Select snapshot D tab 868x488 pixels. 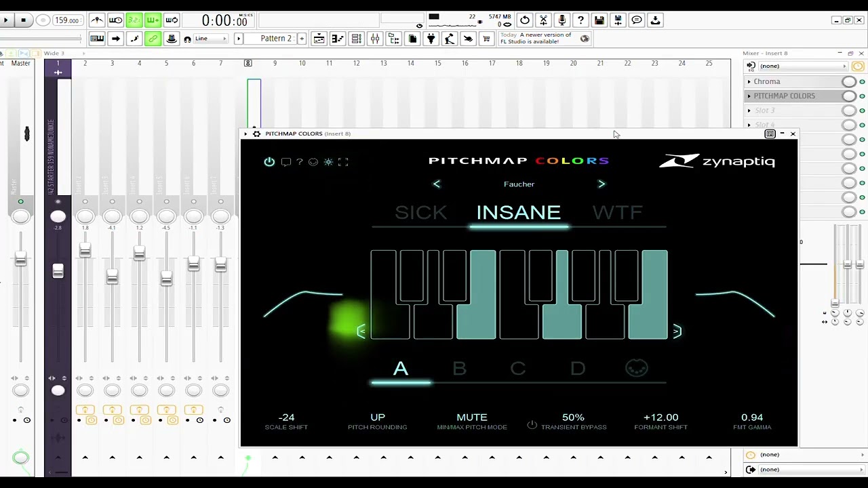point(578,369)
